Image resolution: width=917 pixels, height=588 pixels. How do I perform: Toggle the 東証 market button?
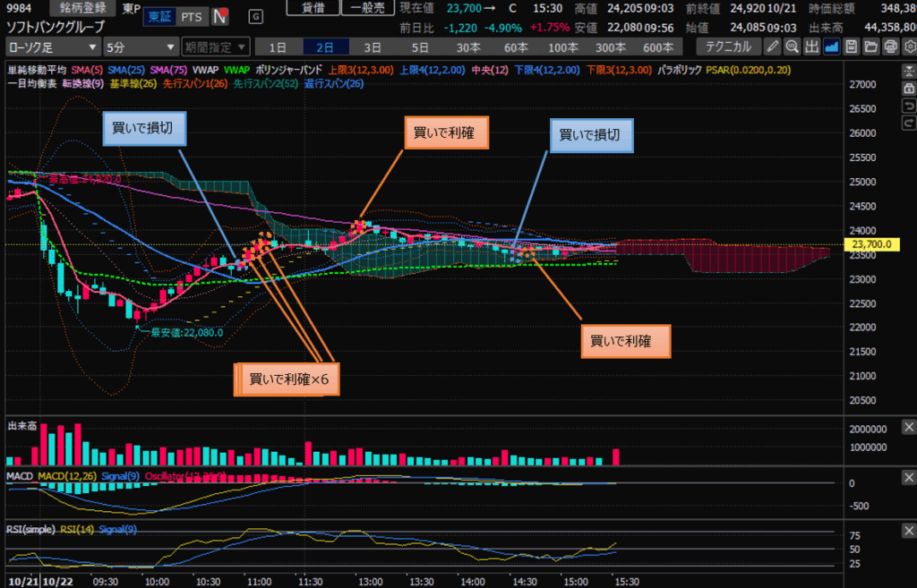160,16
